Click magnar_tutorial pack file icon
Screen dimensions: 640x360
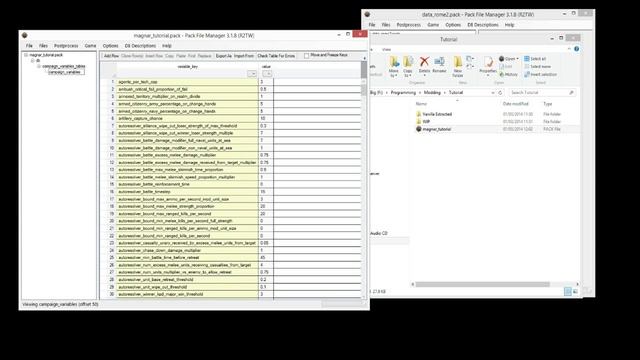[x=418, y=129]
